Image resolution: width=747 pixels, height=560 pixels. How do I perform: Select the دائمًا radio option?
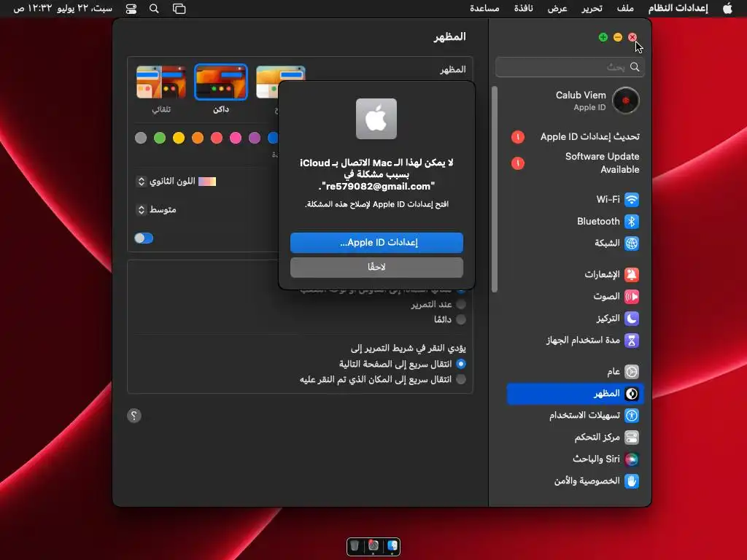point(461,319)
